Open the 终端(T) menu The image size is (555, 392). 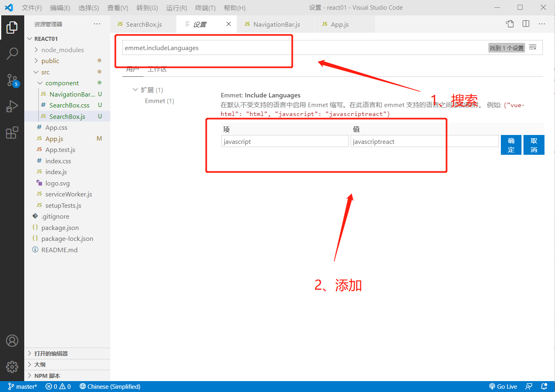pyautogui.click(x=205, y=8)
